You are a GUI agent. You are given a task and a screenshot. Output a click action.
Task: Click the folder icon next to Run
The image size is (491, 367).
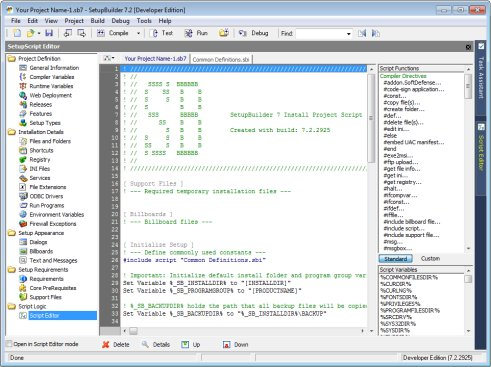224,33
